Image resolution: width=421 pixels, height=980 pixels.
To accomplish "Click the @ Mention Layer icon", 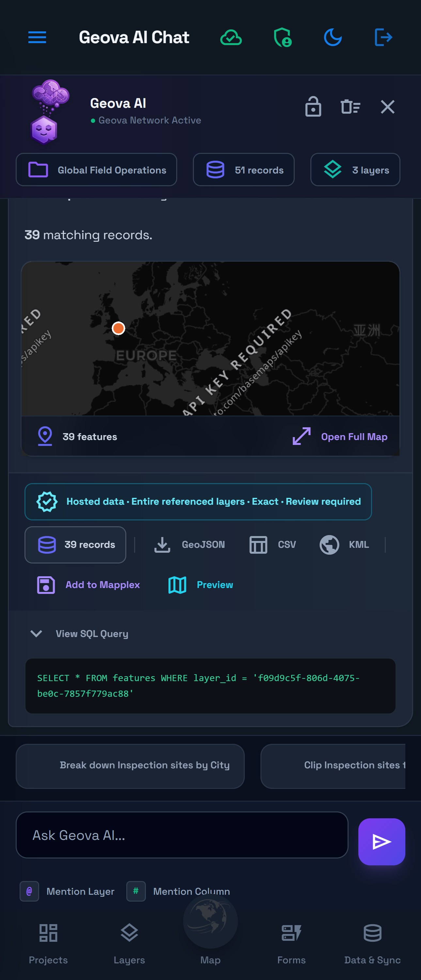I will (x=29, y=891).
